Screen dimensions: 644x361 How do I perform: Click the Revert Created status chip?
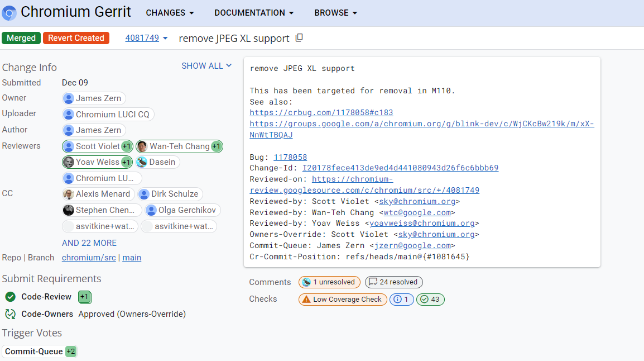coord(76,38)
